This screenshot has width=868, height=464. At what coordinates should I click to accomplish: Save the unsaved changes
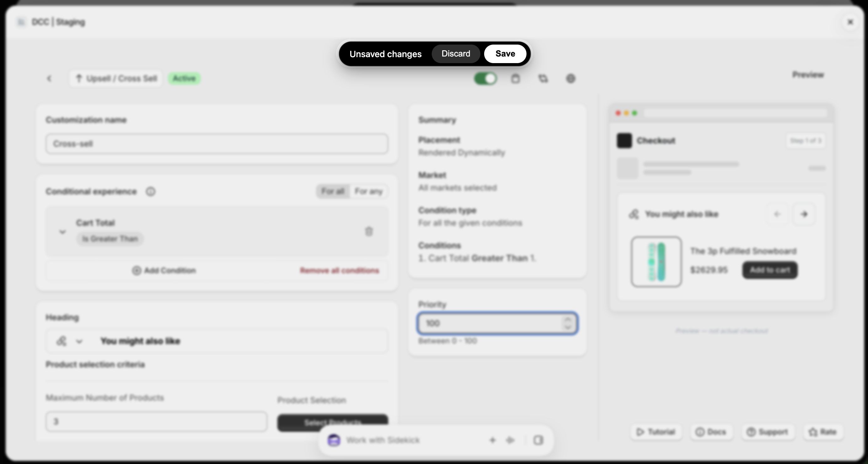(505, 54)
